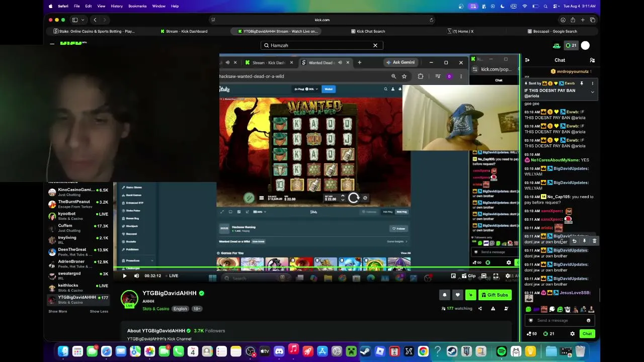This screenshot has height=362, width=644.
Task: Open the 18+ tag under channel name
Action: click(x=196, y=309)
